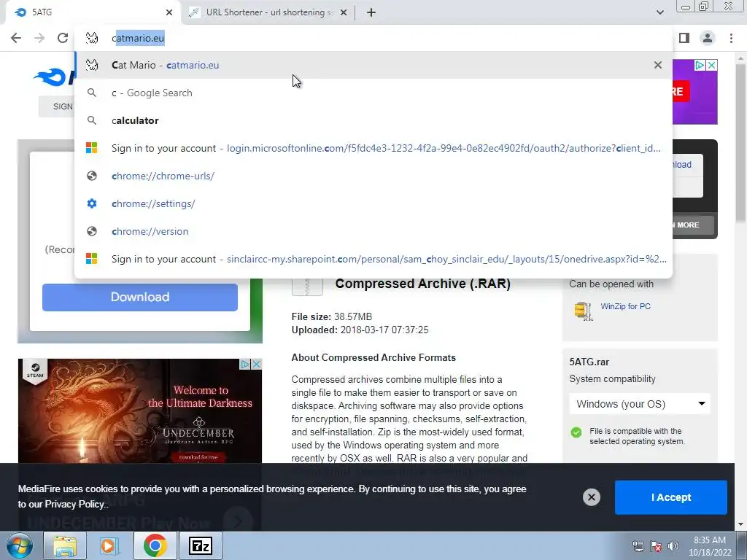Close the Undecember ad with X
The image size is (747, 560).
[256, 365]
